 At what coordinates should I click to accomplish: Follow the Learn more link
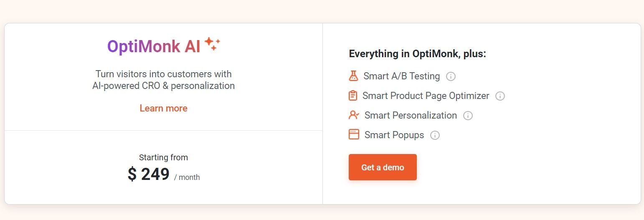coord(163,109)
